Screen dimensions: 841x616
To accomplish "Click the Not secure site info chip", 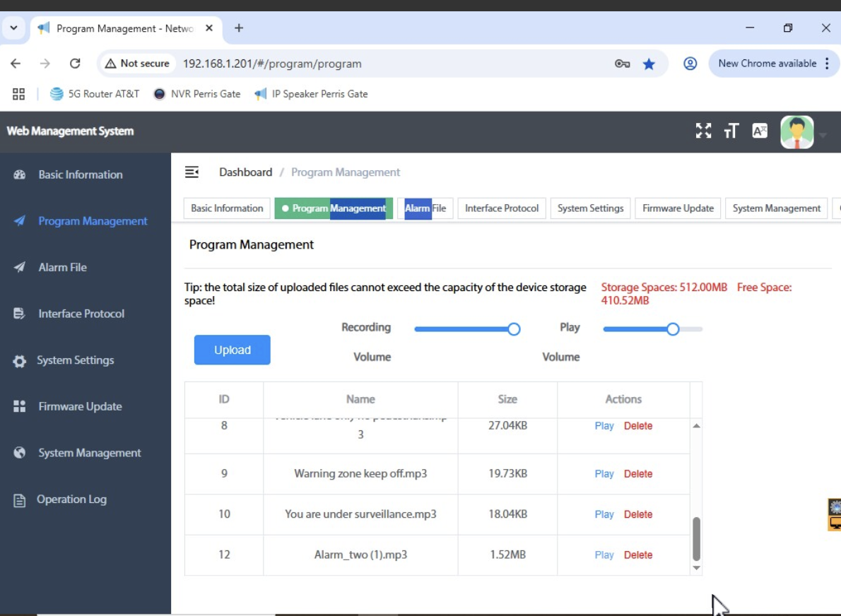I will pos(137,64).
